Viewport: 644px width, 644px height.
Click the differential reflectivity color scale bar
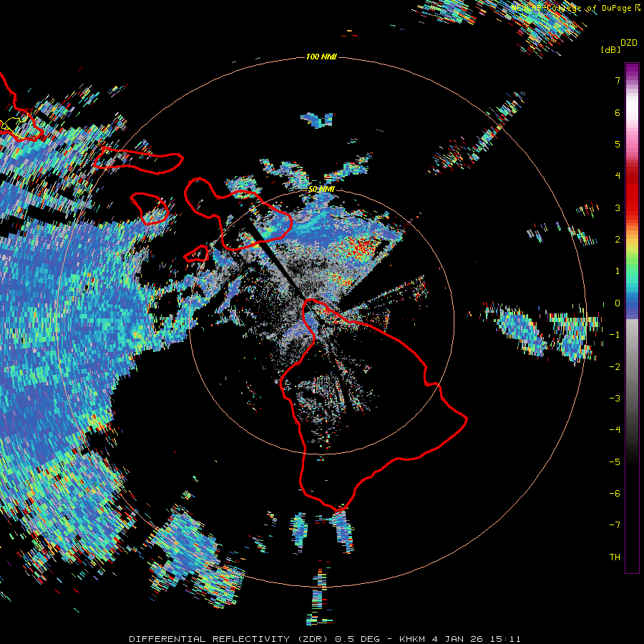(632, 318)
